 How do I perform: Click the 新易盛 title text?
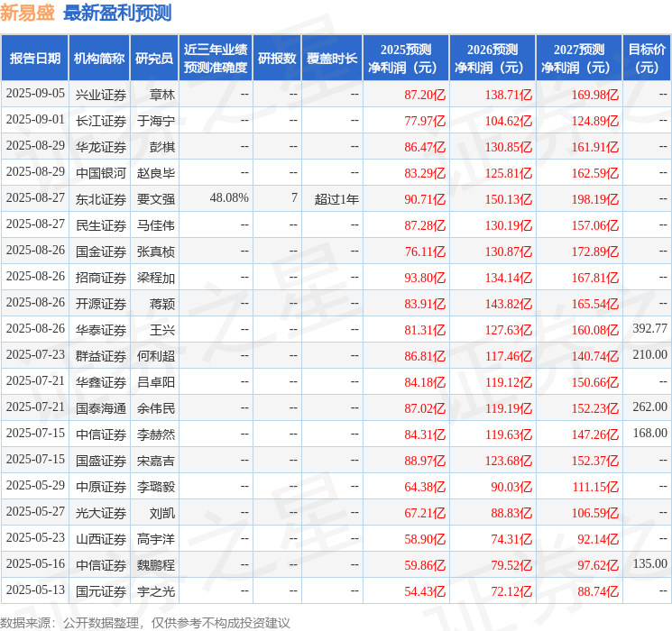[x=27, y=13]
